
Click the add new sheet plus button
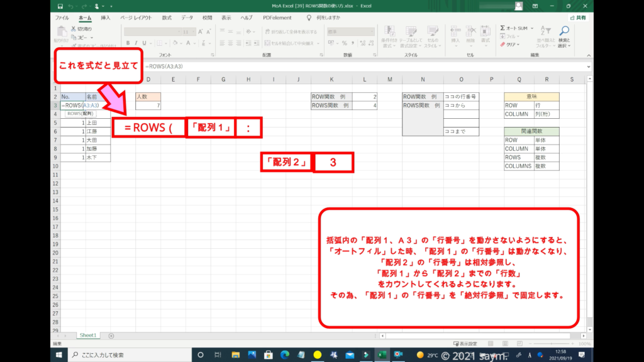pyautogui.click(x=111, y=336)
